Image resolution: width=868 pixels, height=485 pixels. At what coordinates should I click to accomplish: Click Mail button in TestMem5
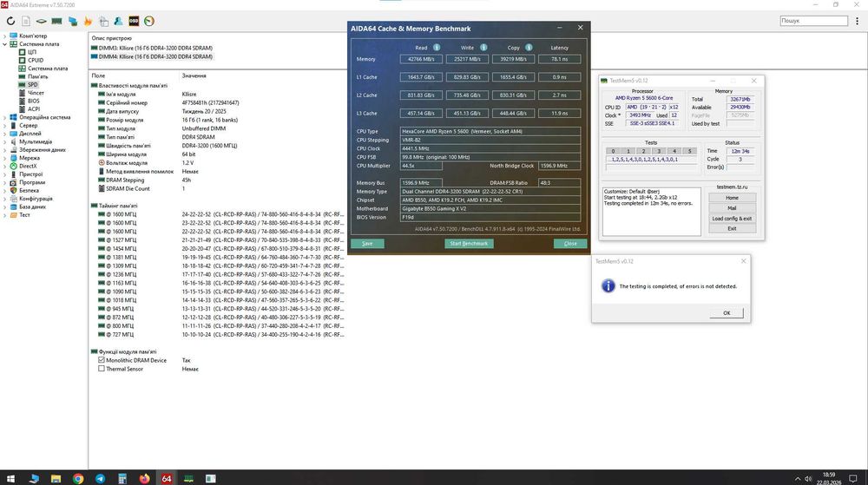732,208
